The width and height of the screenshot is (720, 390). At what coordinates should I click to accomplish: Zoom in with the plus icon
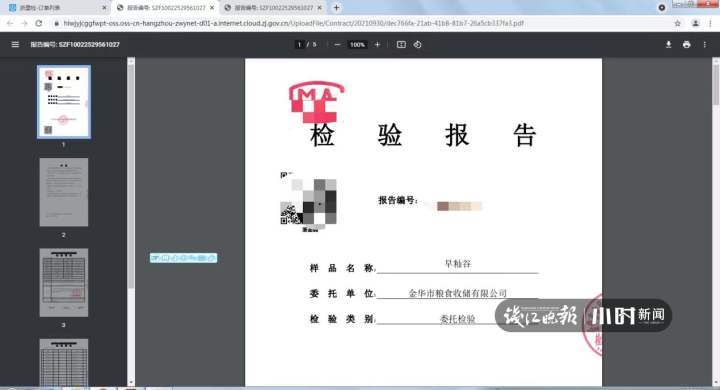377,45
